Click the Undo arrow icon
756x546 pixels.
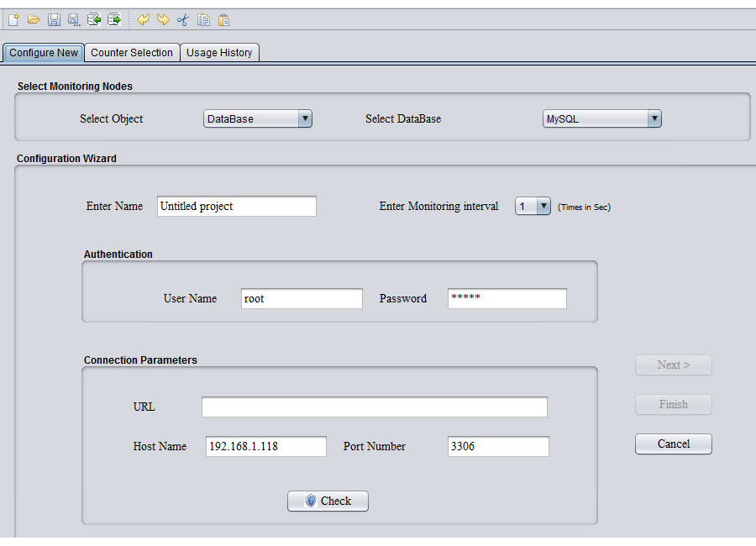pyautogui.click(x=143, y=19)
